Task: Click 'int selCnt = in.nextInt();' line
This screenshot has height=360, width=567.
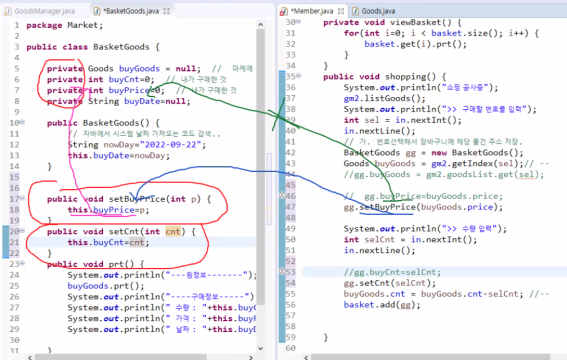Action: (410, 240)
